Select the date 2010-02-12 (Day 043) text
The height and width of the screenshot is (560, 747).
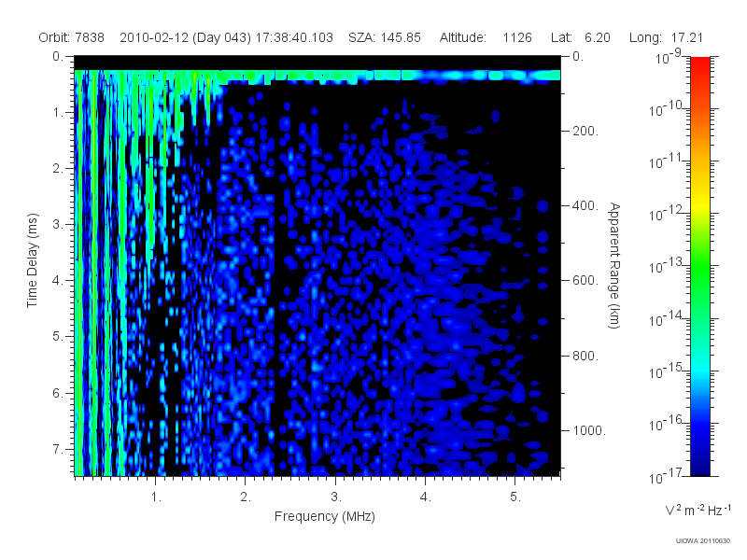[185, 37]
